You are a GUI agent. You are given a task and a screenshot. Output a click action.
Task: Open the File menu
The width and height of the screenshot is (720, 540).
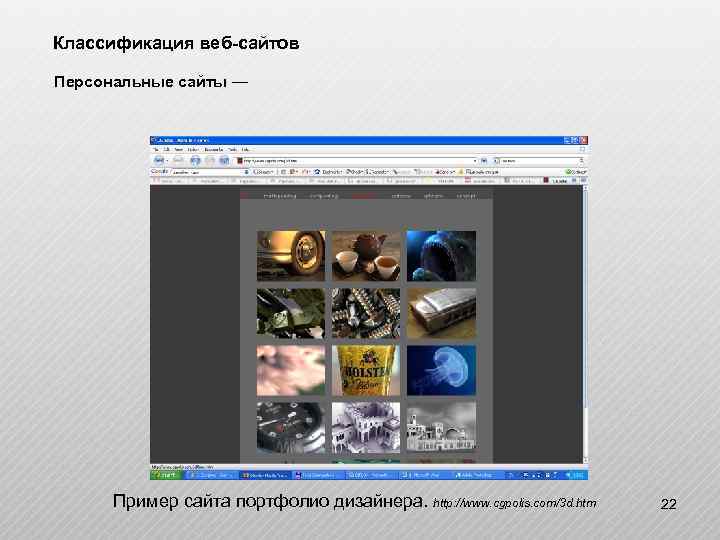(156, 150)
